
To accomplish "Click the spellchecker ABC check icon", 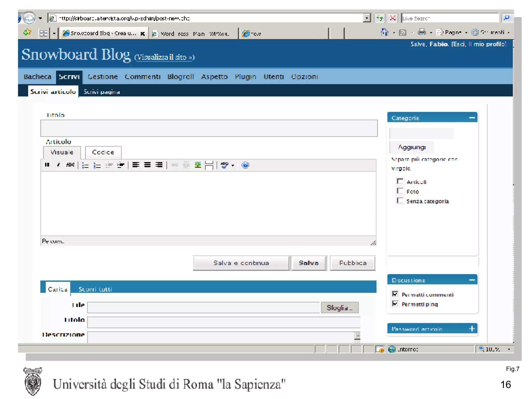I will click(224, 165).
